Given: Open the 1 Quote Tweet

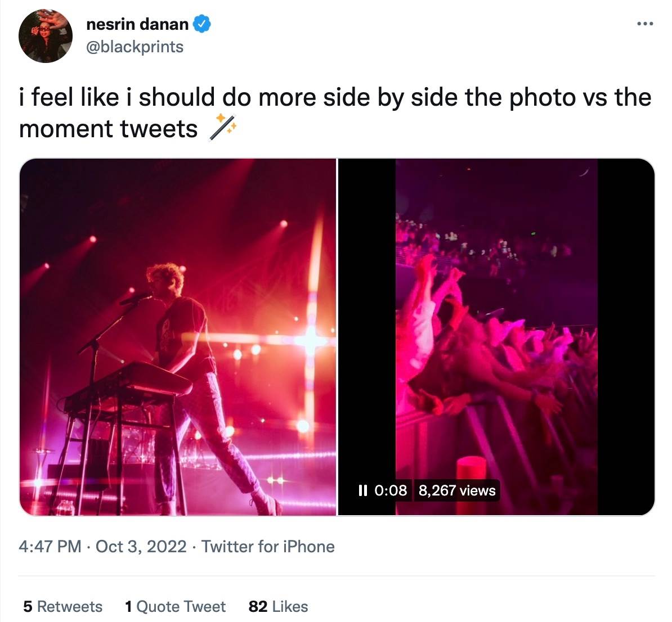Looking at the screenshot, I should pos(175,606).
